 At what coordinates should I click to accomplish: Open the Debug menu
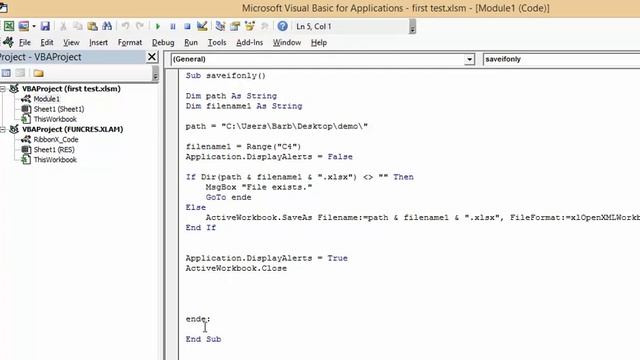coord(163,42)
